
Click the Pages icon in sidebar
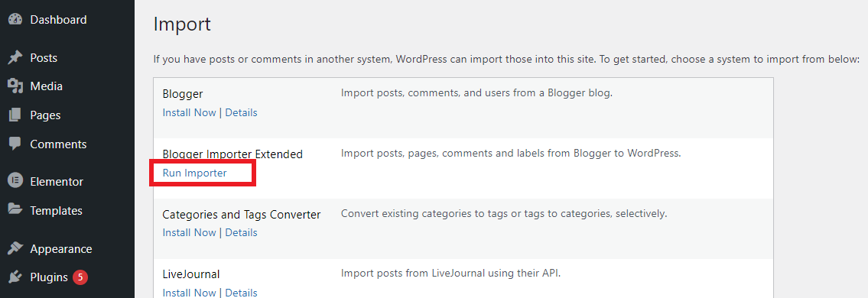tap(15, 115)
